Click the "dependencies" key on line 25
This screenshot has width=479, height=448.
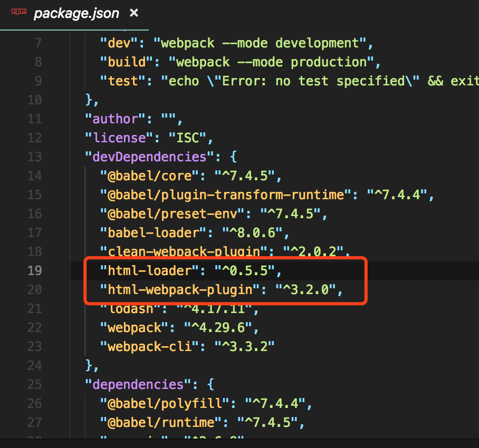(138, 385)
